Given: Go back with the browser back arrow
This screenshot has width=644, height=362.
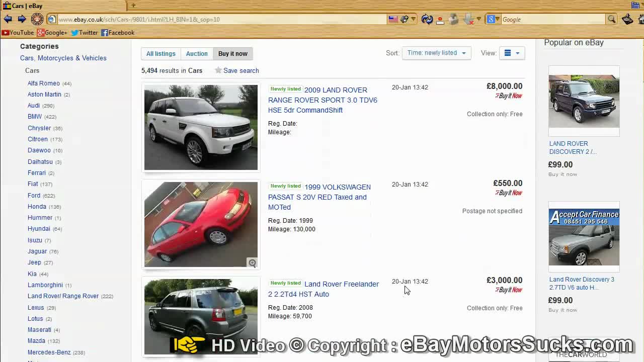Looking at the screenshot, I should [x=8, y=19].
